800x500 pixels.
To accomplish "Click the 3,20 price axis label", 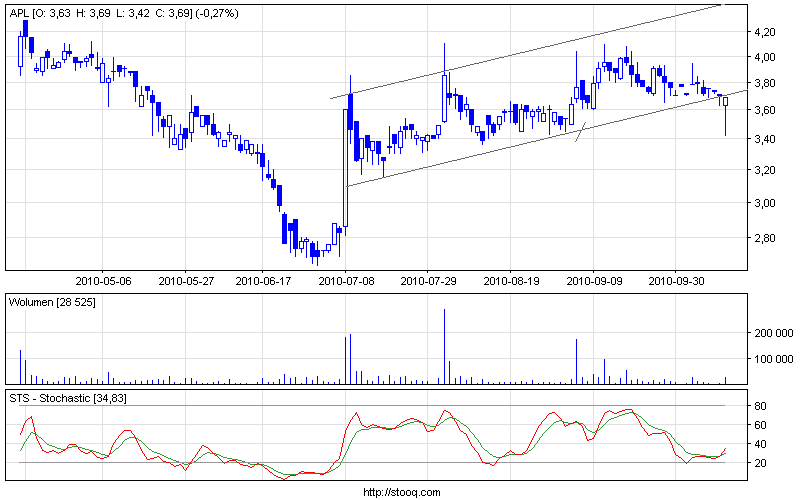I will [x=765, y=170].
